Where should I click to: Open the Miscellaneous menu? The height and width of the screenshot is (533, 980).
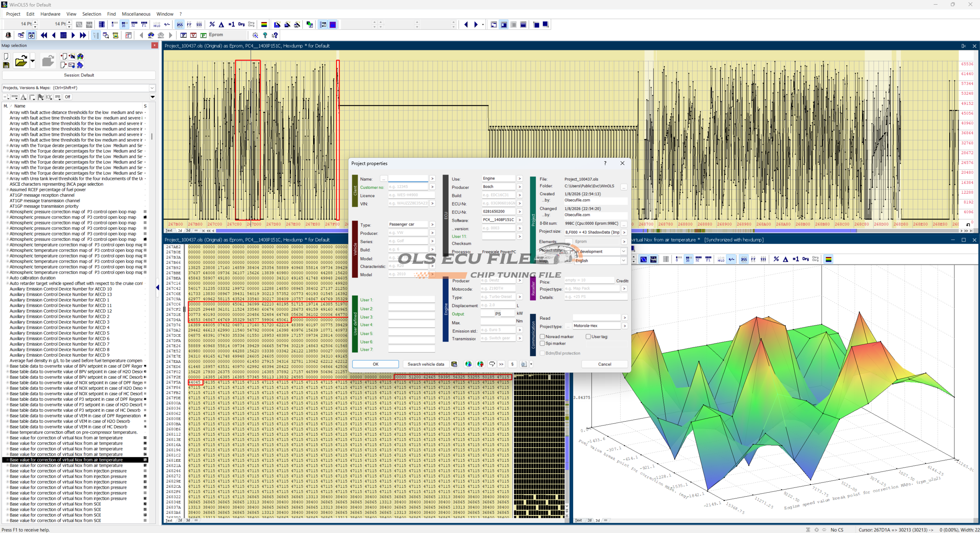tap(136, 14)
